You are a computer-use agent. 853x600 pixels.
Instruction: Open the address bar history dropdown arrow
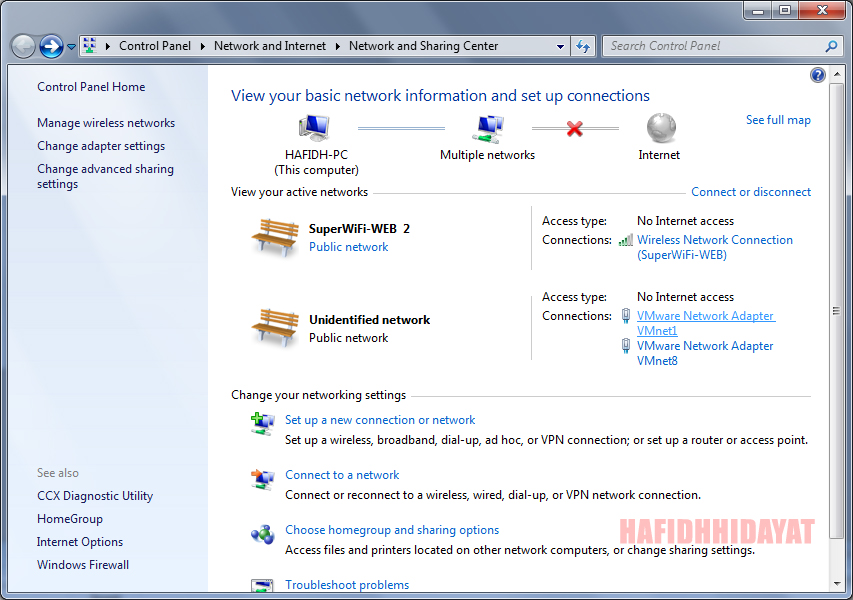tap(561, 46)
